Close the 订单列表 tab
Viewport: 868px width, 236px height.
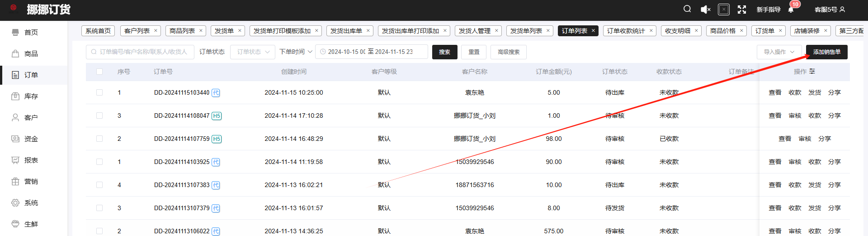point(593,31)
